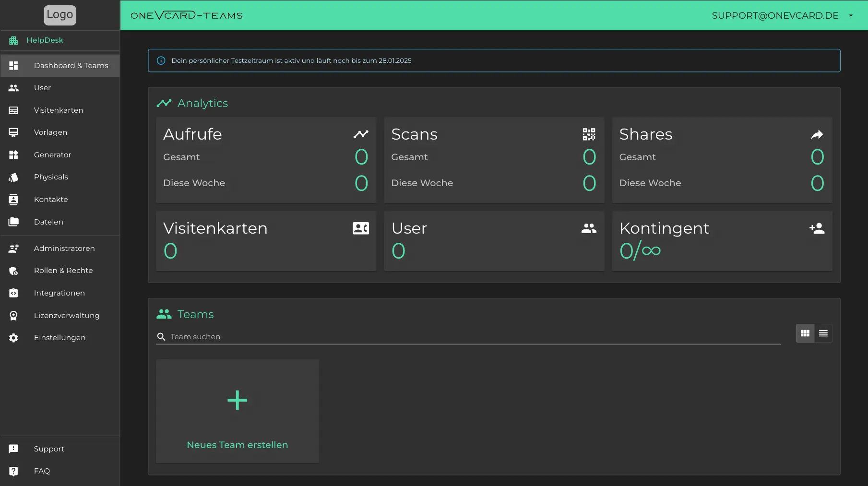
Task: Click the Generator widgets icon
Action: [x=13, y=154]
